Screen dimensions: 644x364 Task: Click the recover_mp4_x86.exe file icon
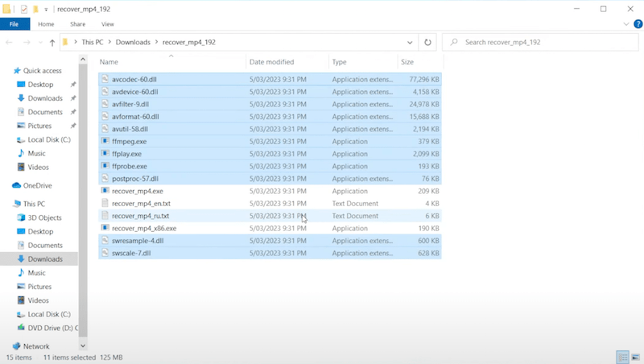point(105,228)
